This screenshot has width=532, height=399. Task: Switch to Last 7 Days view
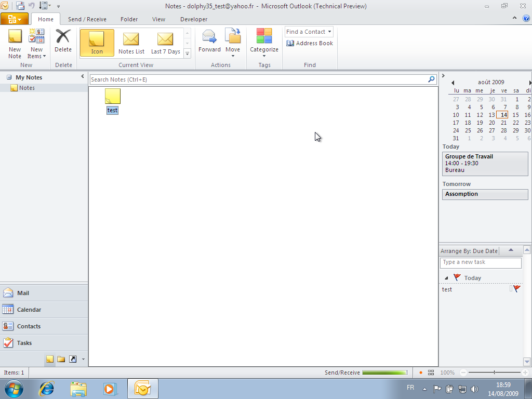[x=166, y=43]
